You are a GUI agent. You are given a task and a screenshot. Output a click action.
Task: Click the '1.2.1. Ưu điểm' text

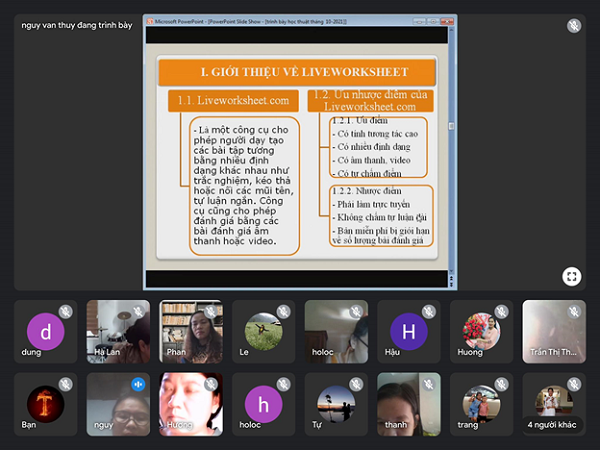point(360,121)
